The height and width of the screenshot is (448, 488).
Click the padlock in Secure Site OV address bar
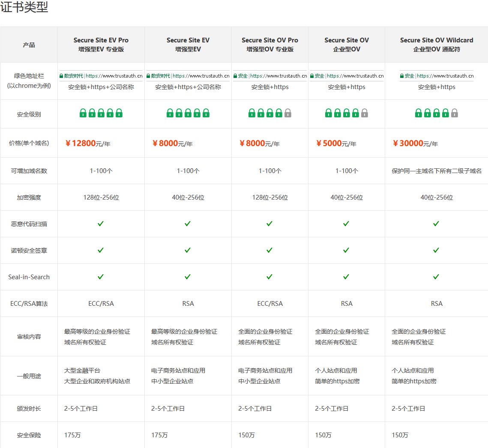312,76
